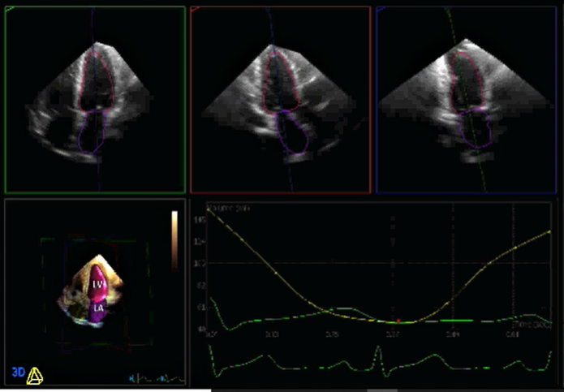The height and width of the screenshot is (392, 564).
Task: Click the red corner marker of middle view
Action: [x=193, y=11]
